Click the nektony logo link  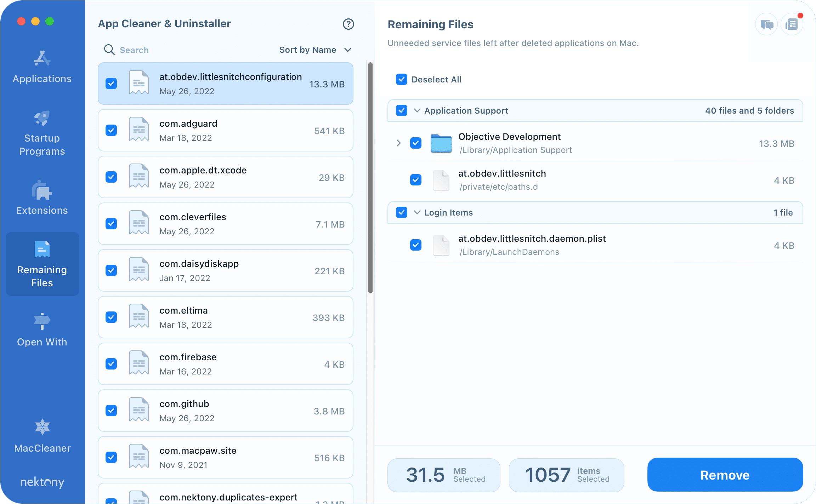coord(42,482)
